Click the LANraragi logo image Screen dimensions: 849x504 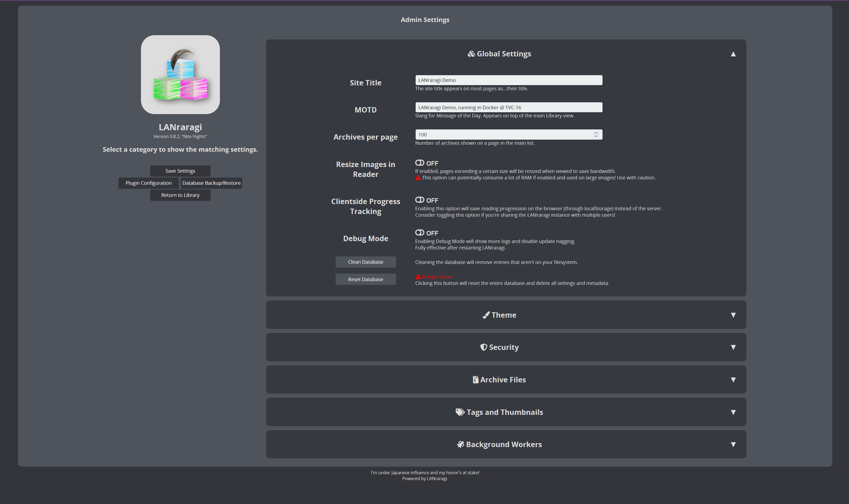click(x=180, y=75)
